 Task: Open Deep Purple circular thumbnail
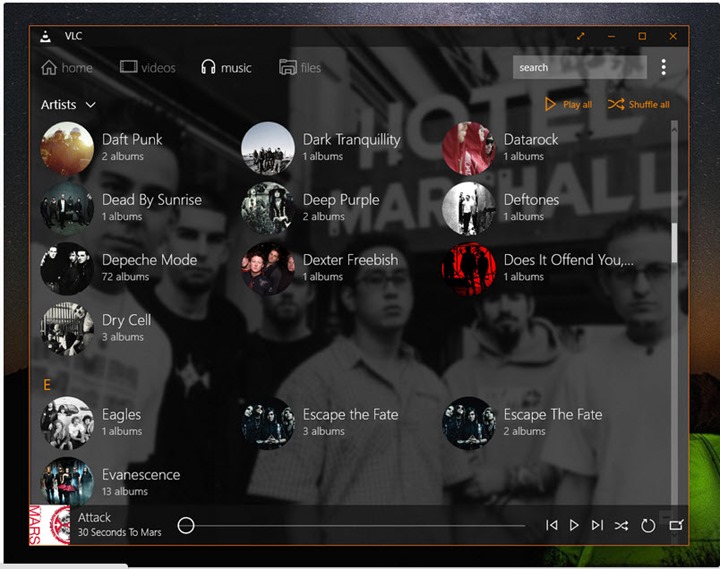(268, 208)
